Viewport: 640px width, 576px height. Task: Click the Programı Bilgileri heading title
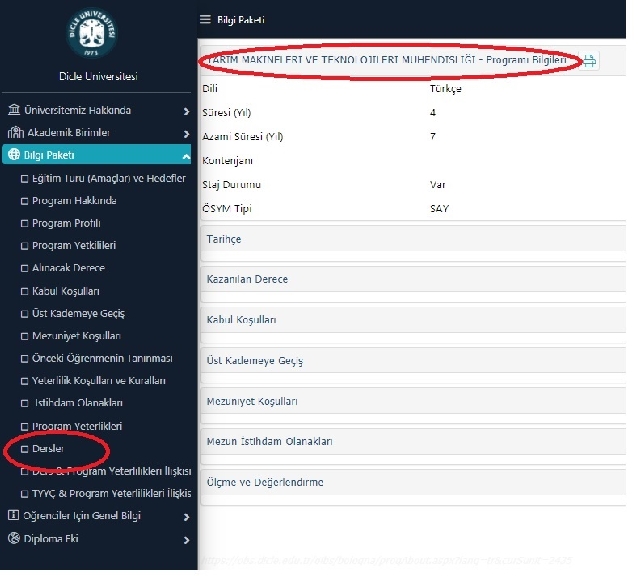pyautogui.click(x=386, y=60)
